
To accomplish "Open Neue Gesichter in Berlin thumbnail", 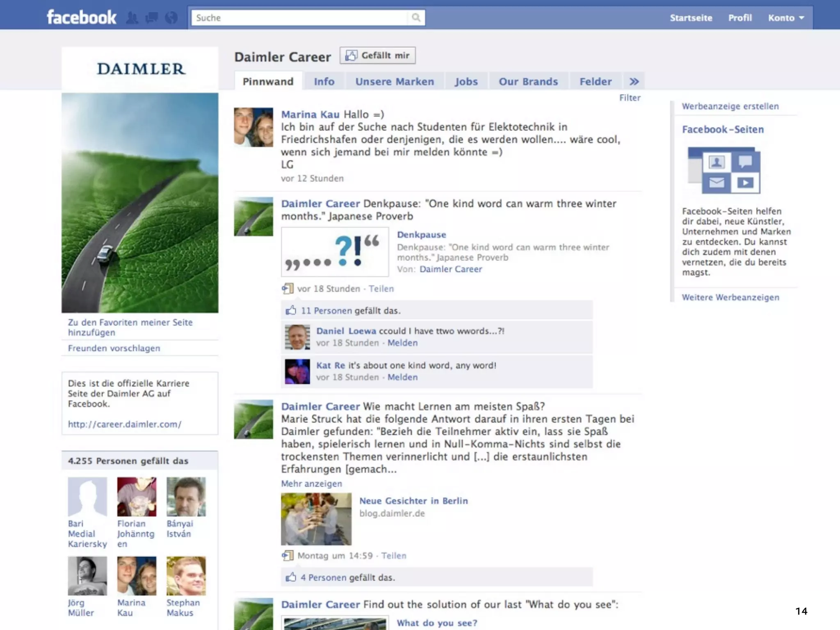I will (316, 519).
